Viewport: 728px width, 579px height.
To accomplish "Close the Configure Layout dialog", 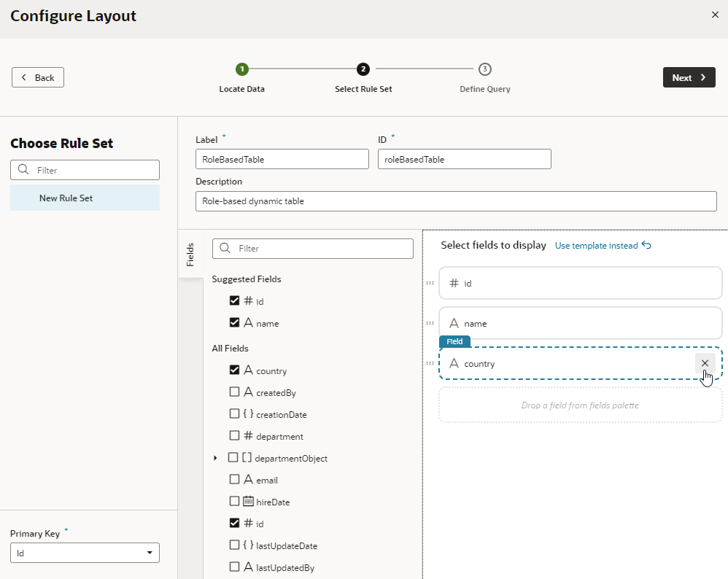I will (x=715, y=15).
